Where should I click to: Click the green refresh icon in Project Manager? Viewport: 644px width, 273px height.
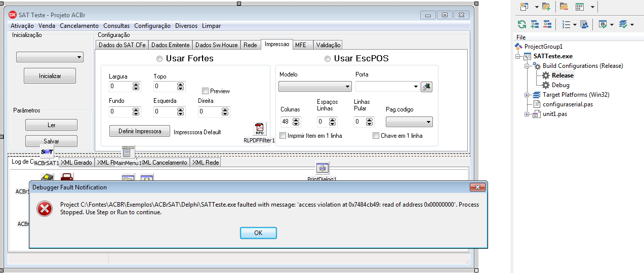tap(521, 24)
